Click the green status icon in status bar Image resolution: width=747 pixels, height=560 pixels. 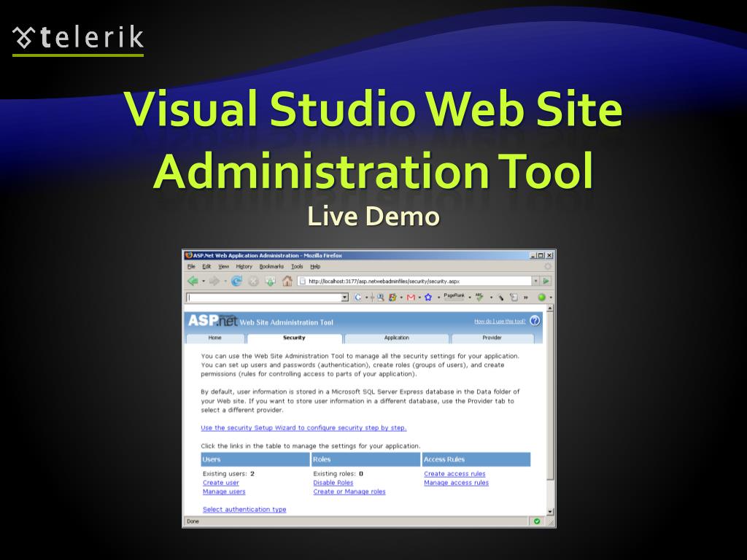point(537,521)
